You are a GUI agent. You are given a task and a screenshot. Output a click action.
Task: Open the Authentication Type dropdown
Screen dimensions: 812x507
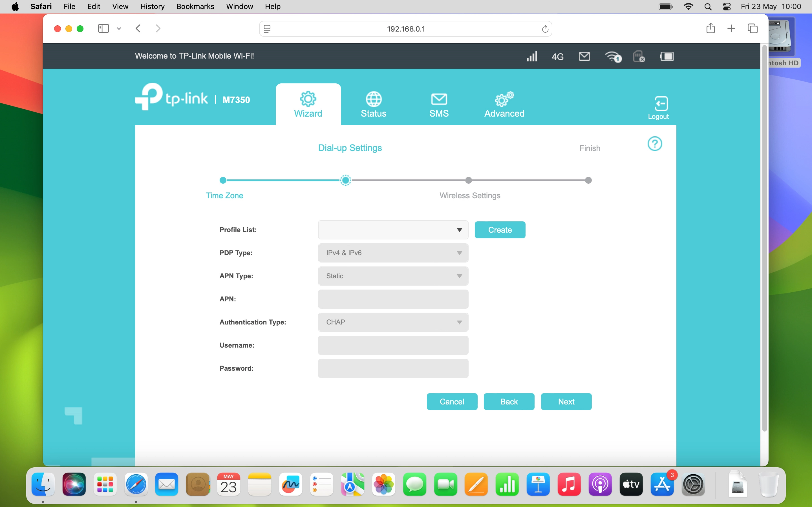[392, 322]
